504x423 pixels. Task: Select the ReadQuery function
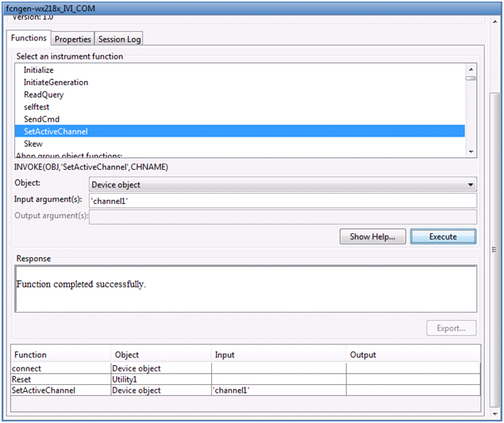(x=44, y=94)
